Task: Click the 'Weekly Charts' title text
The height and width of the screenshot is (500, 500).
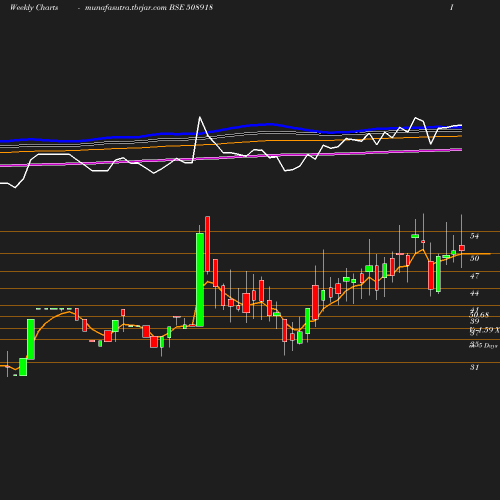Action: coord(34,7)
